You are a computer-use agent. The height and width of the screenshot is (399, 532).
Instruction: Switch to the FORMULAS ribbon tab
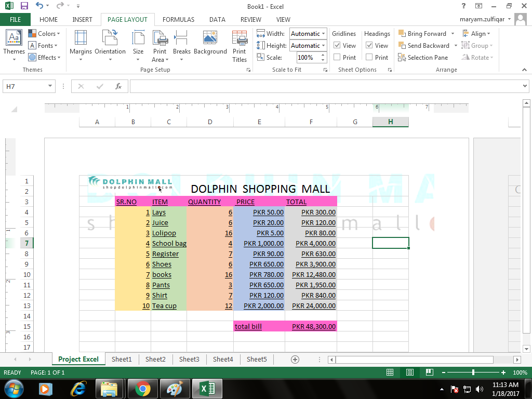(x=178, y=19)
